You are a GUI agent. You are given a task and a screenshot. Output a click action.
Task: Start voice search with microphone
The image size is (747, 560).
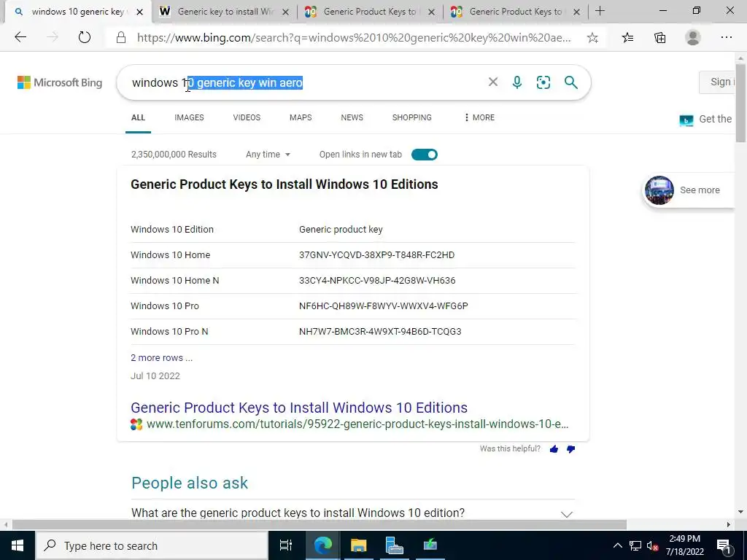[517, 82]
